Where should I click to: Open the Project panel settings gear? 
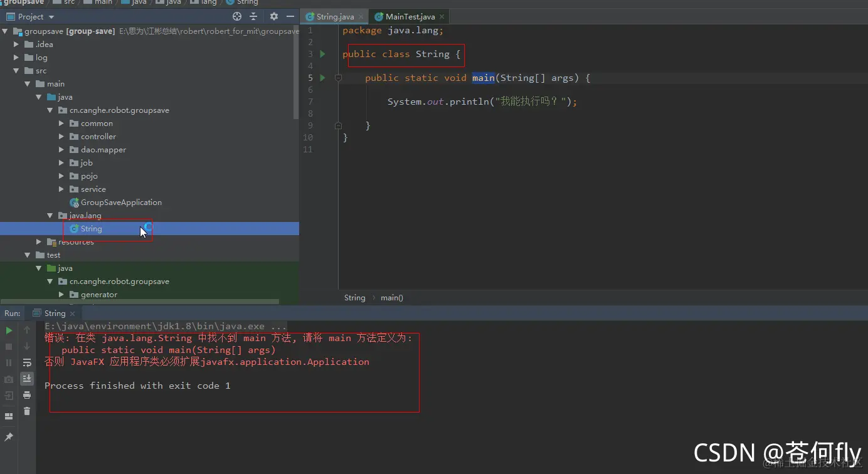pos(274,17)
